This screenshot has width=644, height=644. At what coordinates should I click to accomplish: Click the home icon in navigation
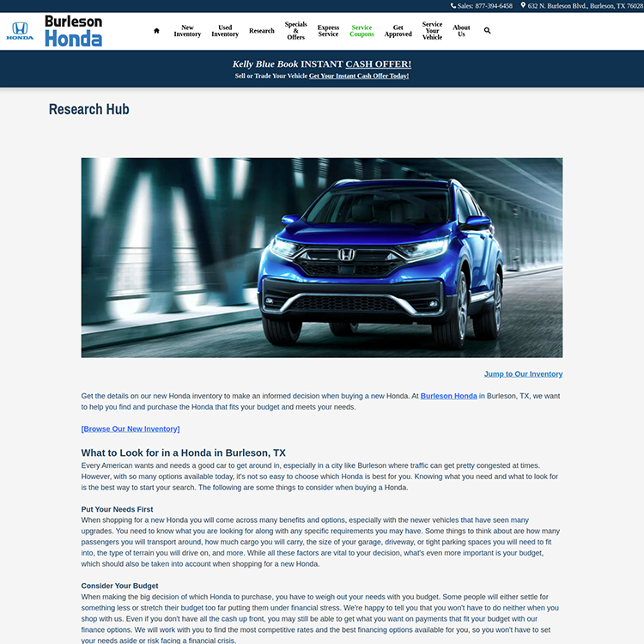click(x=156, y=31)
